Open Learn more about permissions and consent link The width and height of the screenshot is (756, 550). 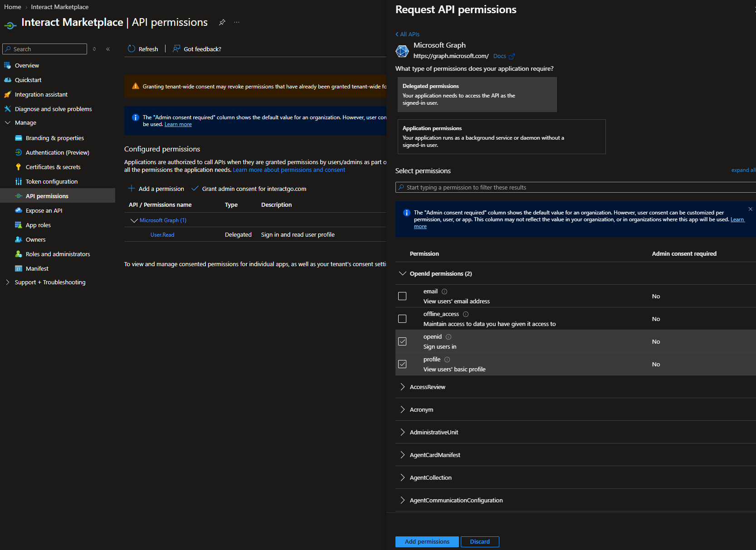(289, 170)
